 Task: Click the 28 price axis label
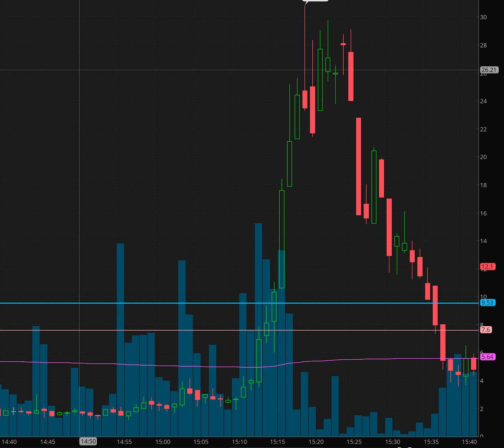pyautogui.click(x=483, y=45)
